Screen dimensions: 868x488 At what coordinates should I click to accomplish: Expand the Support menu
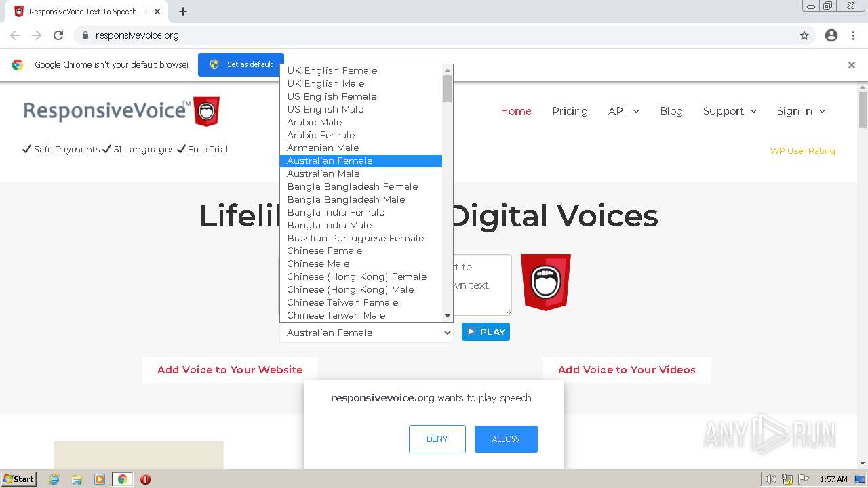[x=730, y=111]
